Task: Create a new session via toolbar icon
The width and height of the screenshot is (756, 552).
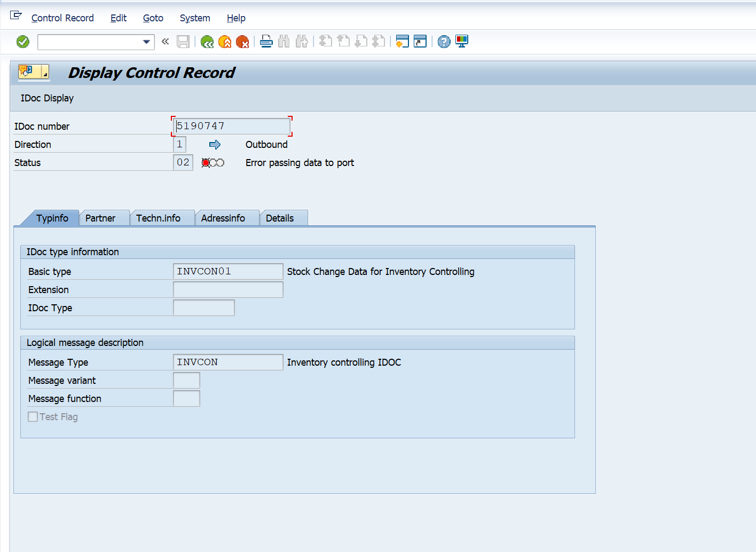Action: tap(403, 42)
